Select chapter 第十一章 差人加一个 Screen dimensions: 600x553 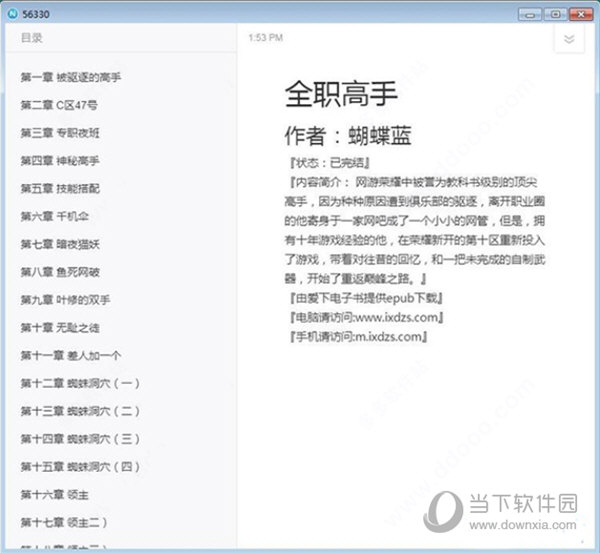tap(71, 356)
